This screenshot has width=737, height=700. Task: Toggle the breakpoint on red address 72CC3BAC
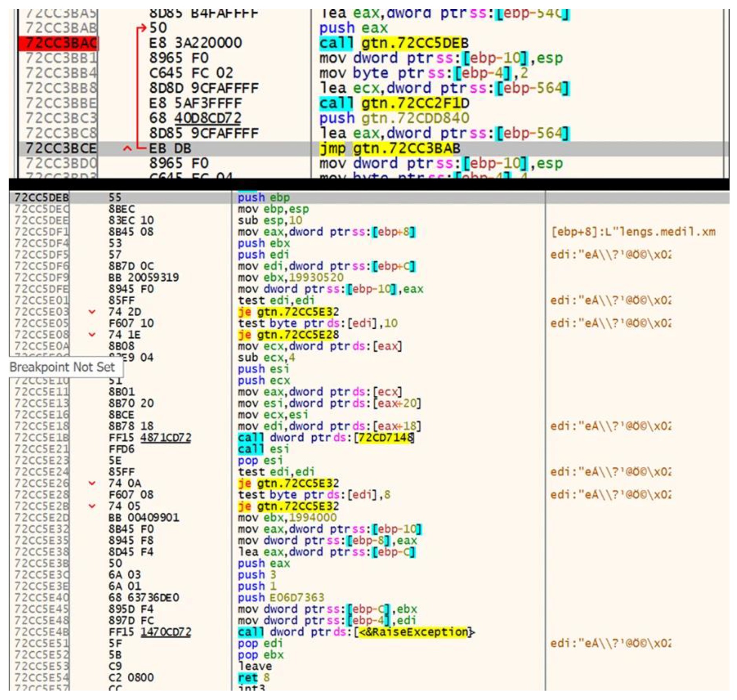(59, 43)
